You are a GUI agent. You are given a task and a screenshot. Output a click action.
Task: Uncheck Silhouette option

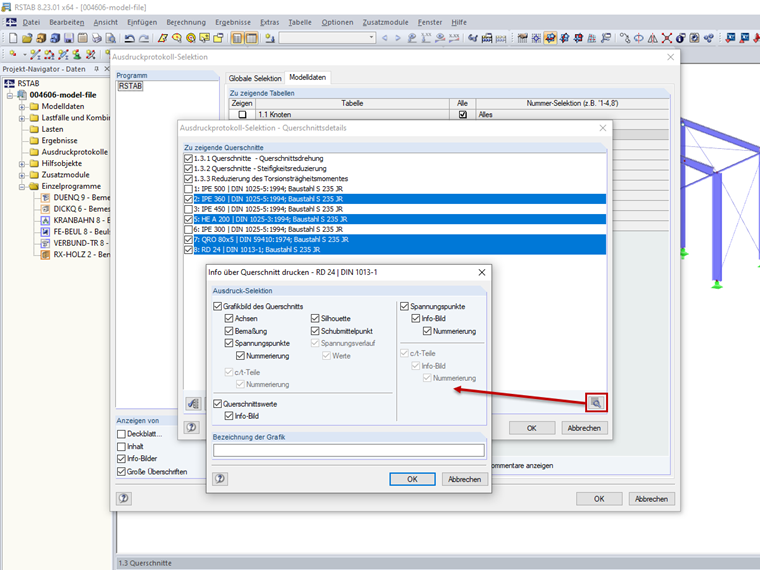(x=315, y=318)
